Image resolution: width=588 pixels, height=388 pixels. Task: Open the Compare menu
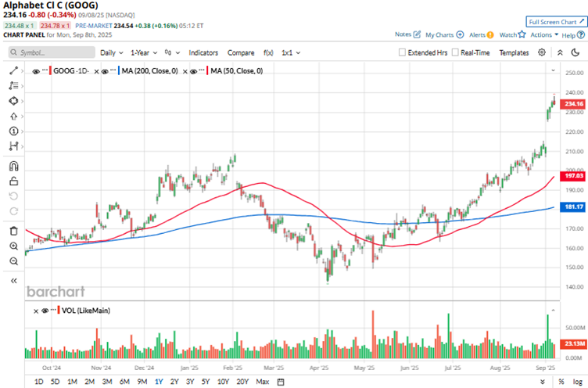pos(241,52)
